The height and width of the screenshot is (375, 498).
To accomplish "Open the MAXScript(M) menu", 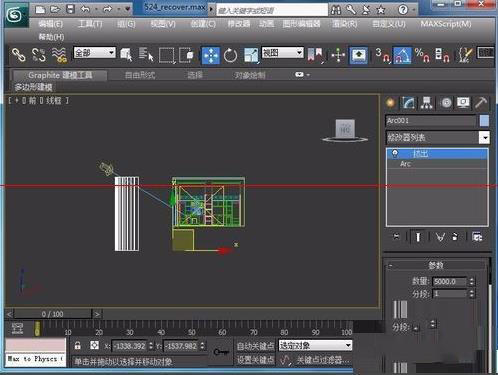I will (x=446, y=24).
